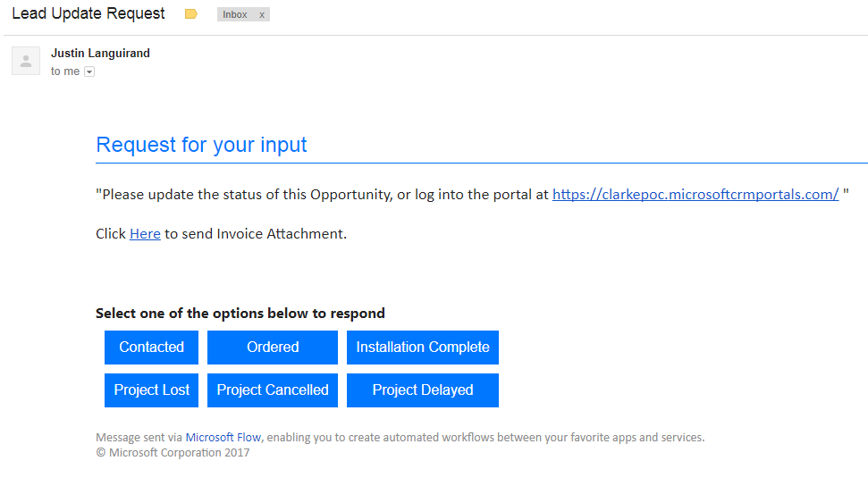Open sender name Justin Languirand
868x486 pixels.
pyautogui.click(x=100, y=54)
